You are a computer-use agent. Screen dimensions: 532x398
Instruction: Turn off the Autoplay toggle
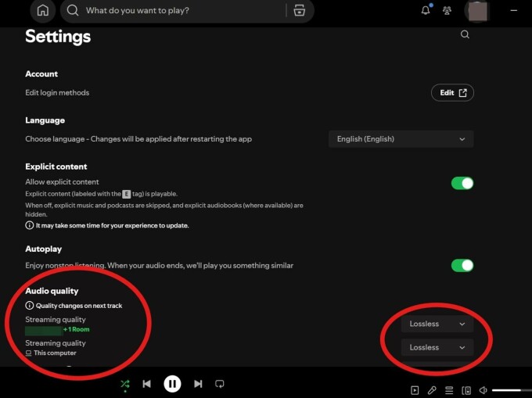[x=462, y=265]
